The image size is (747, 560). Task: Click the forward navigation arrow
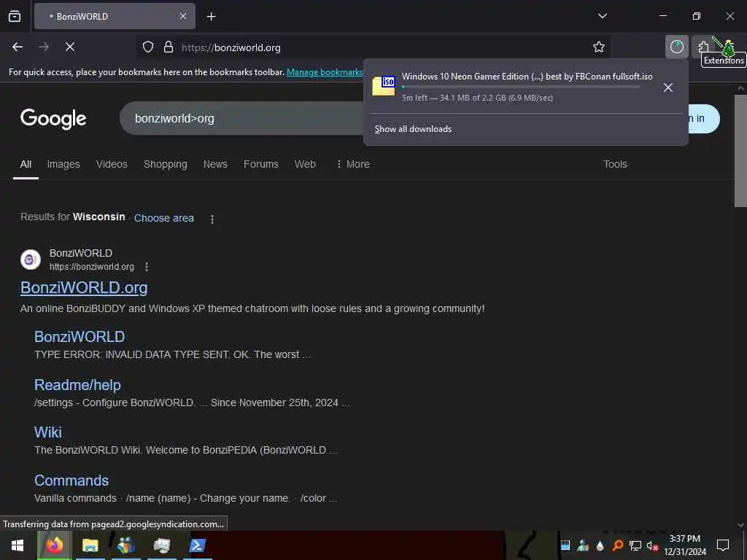tap(44, 47)
